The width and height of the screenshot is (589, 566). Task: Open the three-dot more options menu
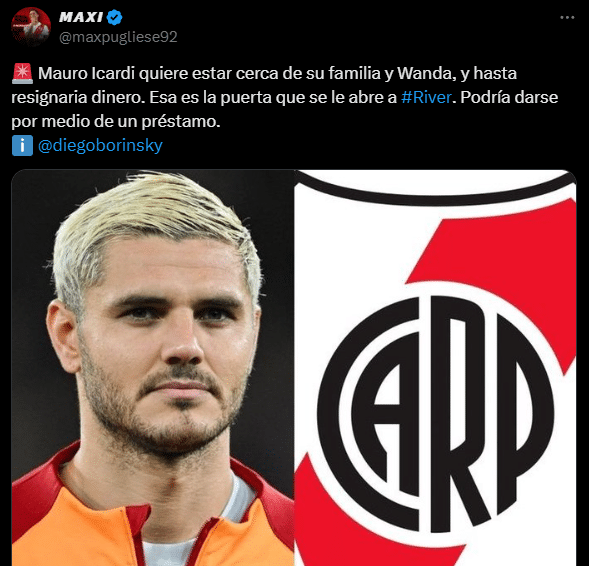coord(567,18)
